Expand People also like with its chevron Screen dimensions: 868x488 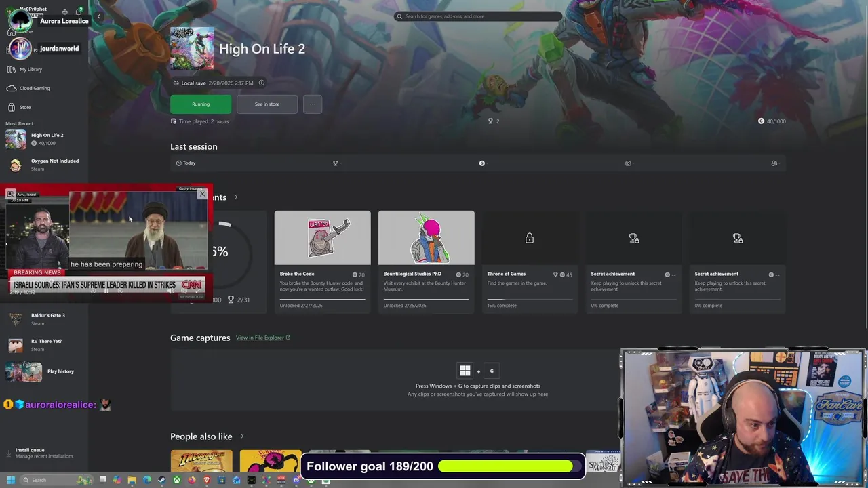point(242,436)
